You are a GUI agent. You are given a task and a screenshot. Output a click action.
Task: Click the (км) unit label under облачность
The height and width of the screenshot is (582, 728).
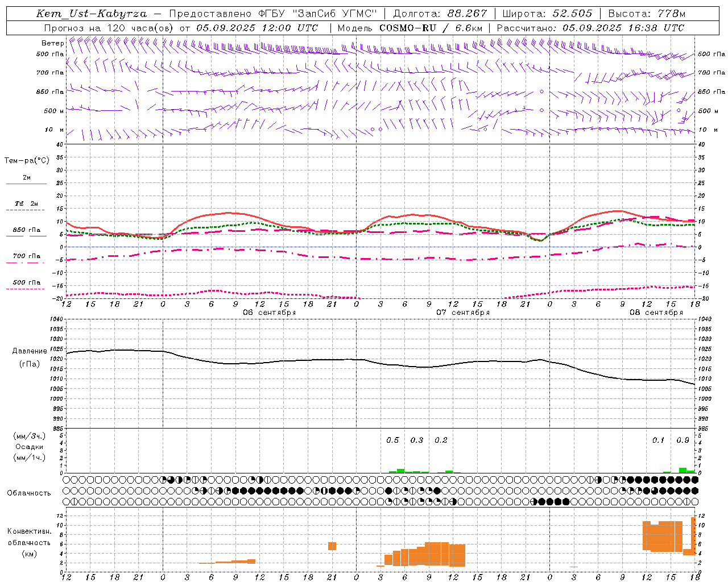[29, 554]
